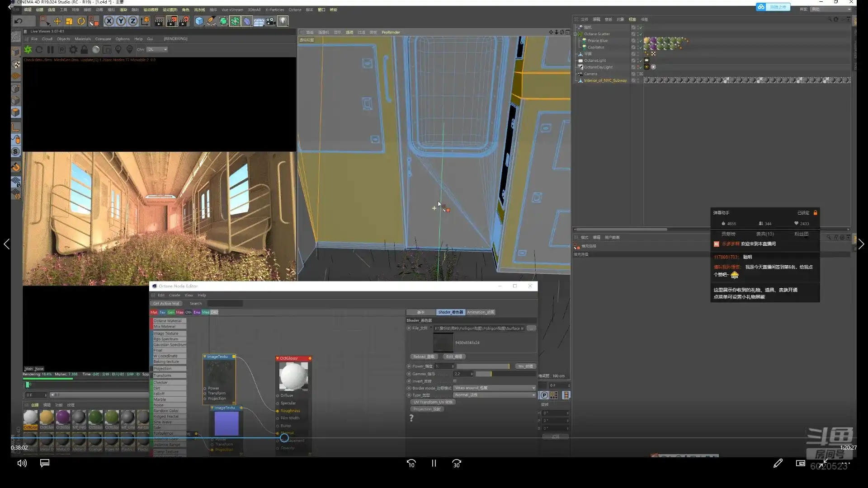Screen dimensions: 868x488
Task: Add a cube primitive from the toolbar
Action: (199, 21)
